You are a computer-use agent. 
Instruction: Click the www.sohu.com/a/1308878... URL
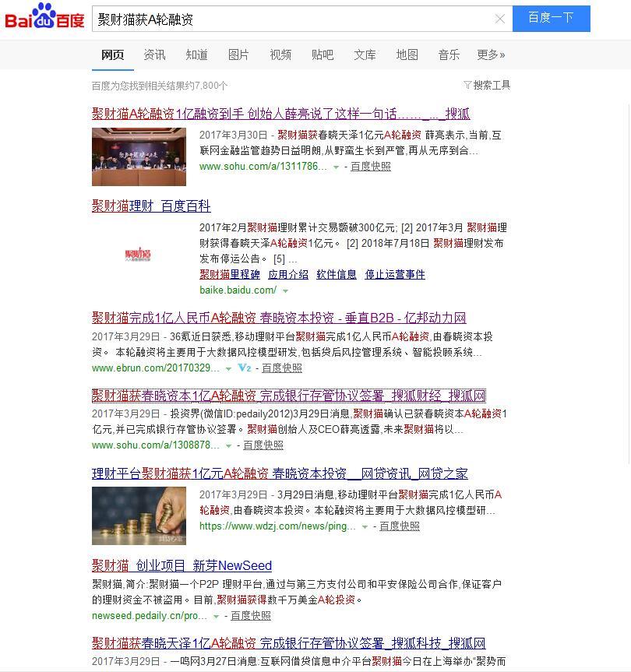(x=156, y=445)
